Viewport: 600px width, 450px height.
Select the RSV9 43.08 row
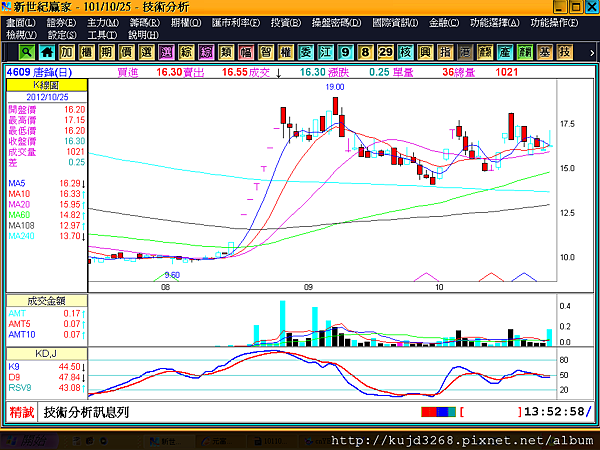tap(47, 388)
